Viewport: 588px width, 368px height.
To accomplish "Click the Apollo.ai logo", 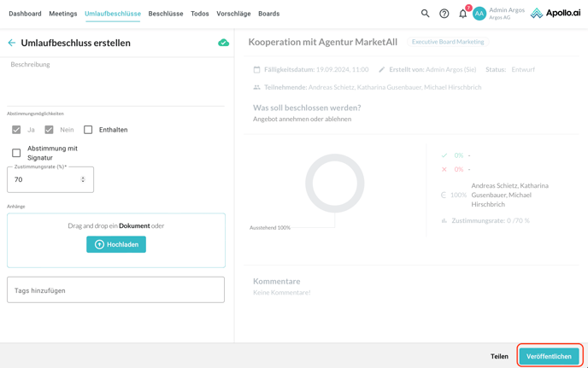I will (555, 14).
